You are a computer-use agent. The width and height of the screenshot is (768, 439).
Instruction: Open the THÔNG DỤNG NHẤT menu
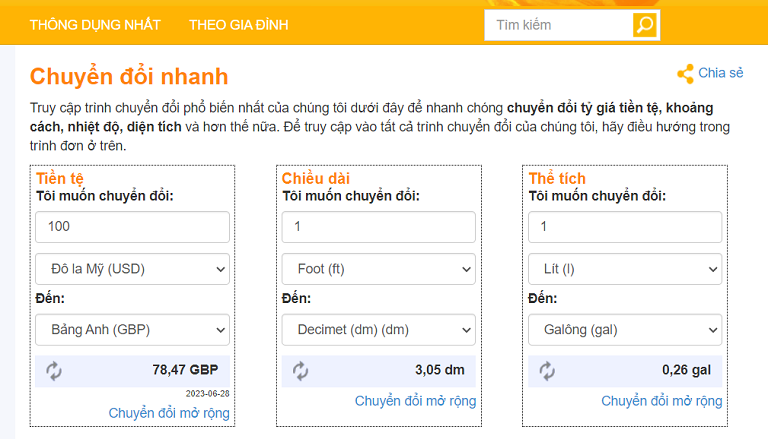tap(95, 25)
